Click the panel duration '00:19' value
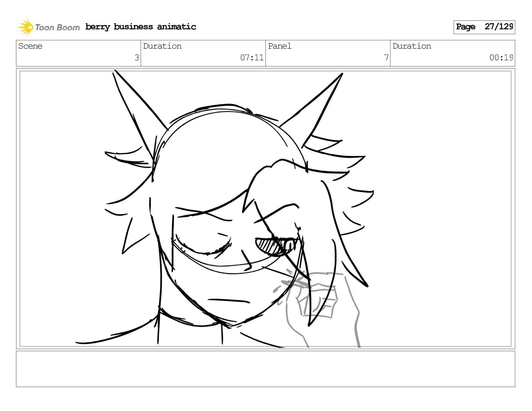This screenshot has width=532, height=411. 501,58
